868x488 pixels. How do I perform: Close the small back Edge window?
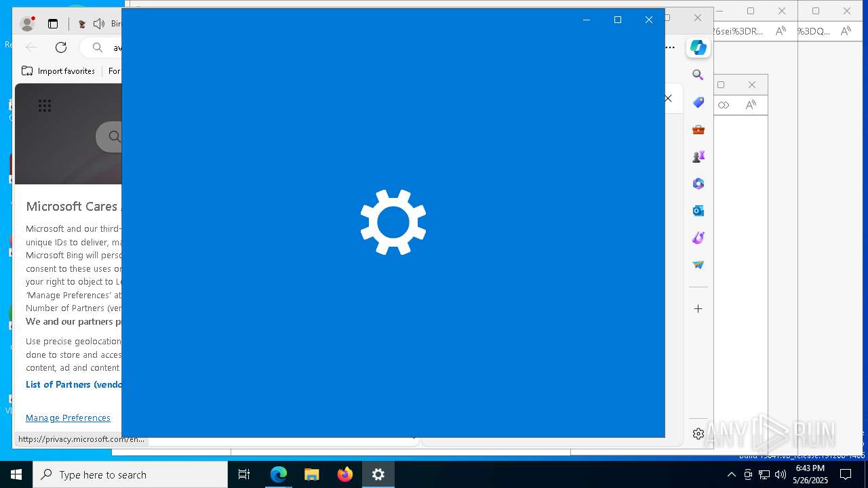click(752, 85)
